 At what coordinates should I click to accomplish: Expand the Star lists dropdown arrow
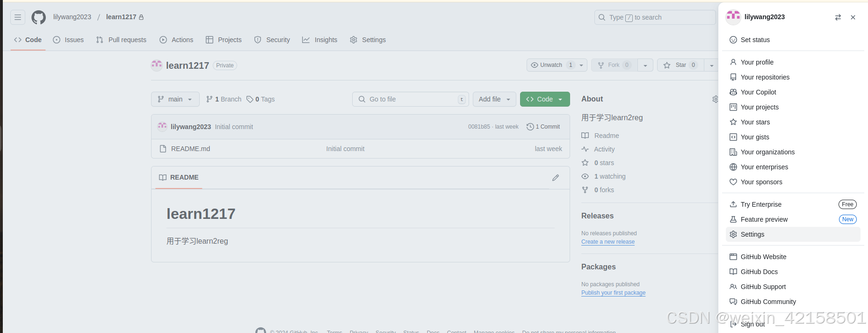pyautogui.click(x=711, y=65)
